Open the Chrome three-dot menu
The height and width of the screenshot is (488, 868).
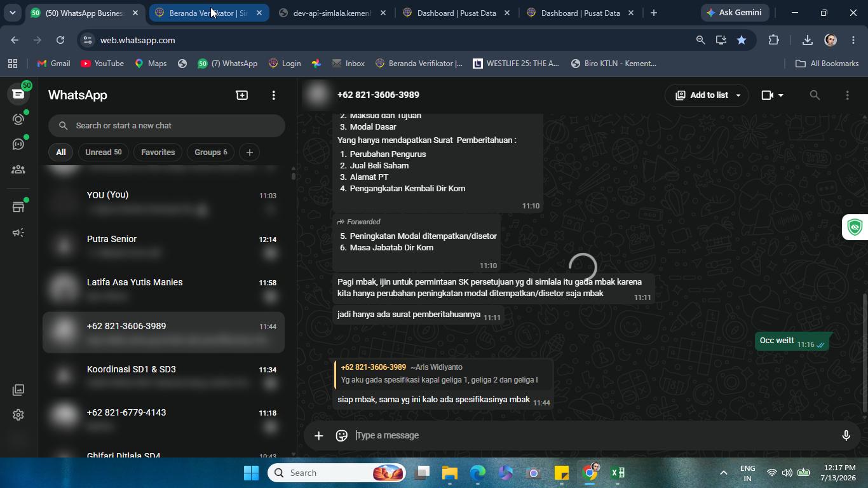click(x=853, y=40)
